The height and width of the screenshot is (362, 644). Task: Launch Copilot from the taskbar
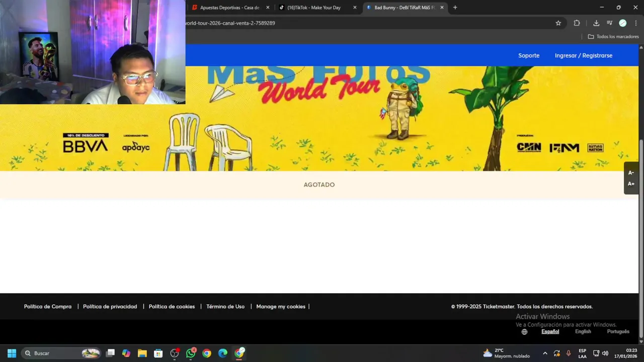pyautogui.click(x=126, y=353)
